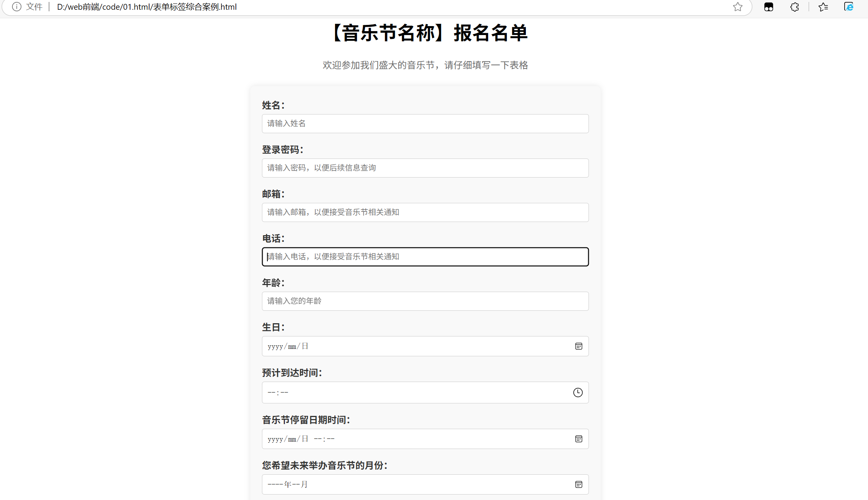The image size is (868, 500).
Task: Open the Favorites list icon
Action: pyautogui.click(x=823, y=7)
